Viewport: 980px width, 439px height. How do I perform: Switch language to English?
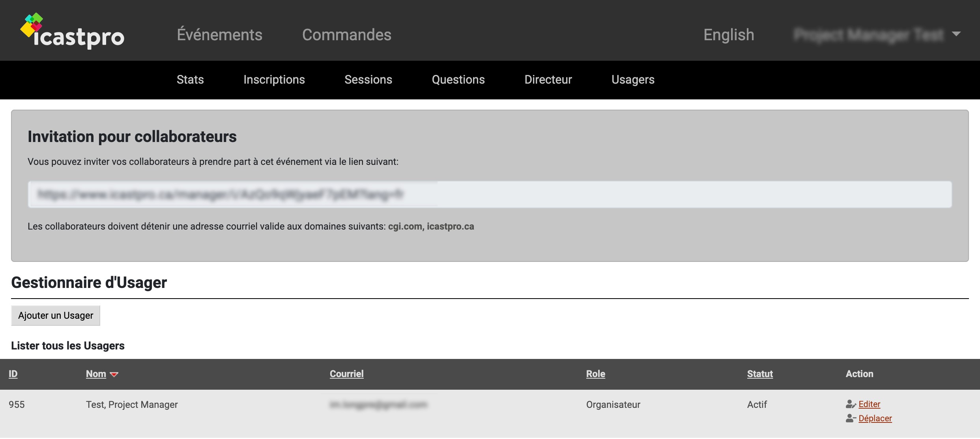tap(728, 34)
